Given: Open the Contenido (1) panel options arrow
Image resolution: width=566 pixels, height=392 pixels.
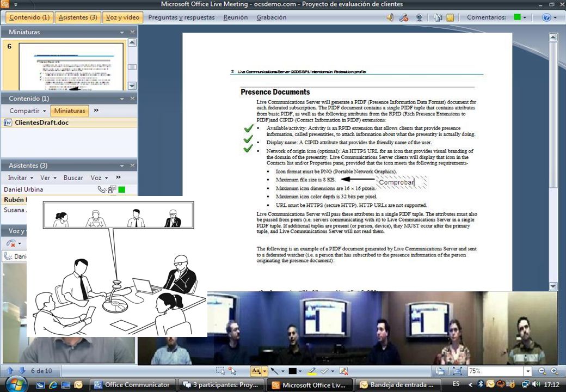Looking at the screenshot, I should tap(122, 99).
